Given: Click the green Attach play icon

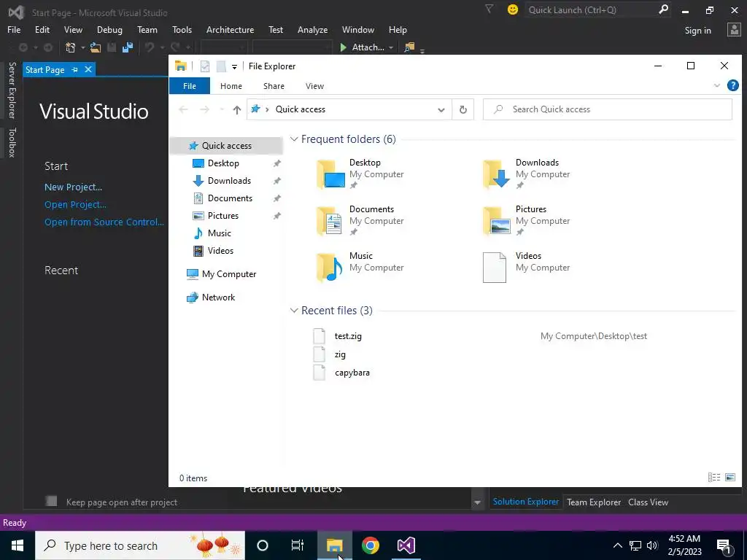Looking at the screenshot, I should (343, 47).
